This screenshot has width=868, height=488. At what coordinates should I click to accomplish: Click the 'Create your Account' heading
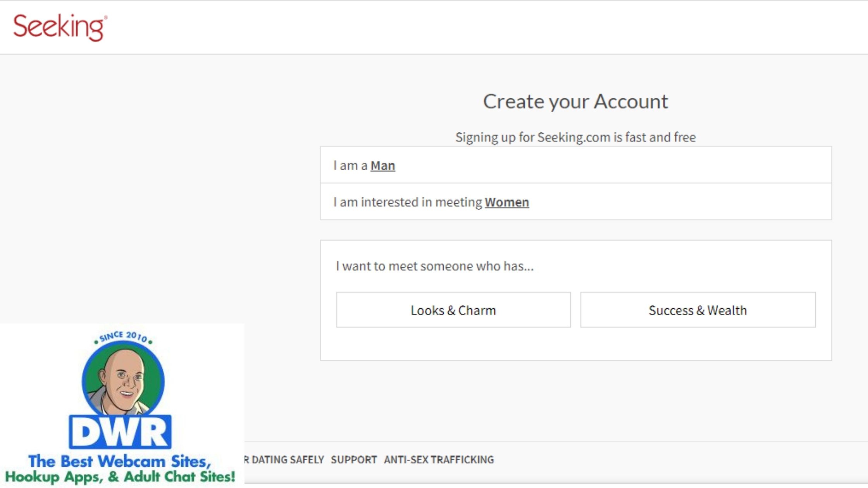click(x=575, y=101)
